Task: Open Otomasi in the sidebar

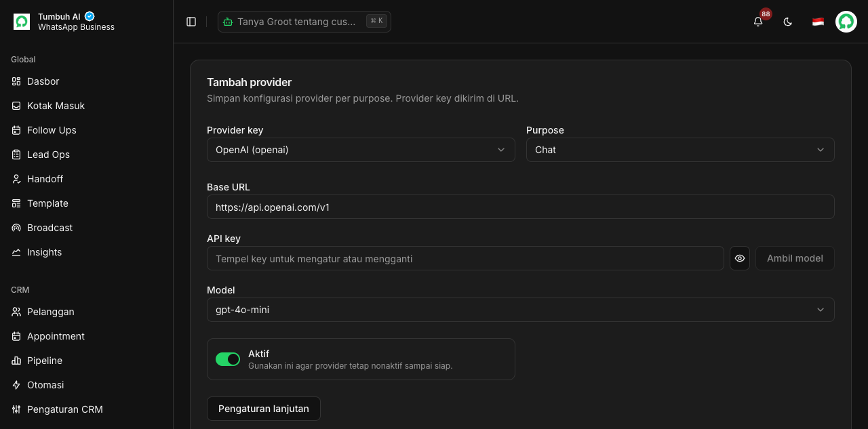Action: click(87, 385)
